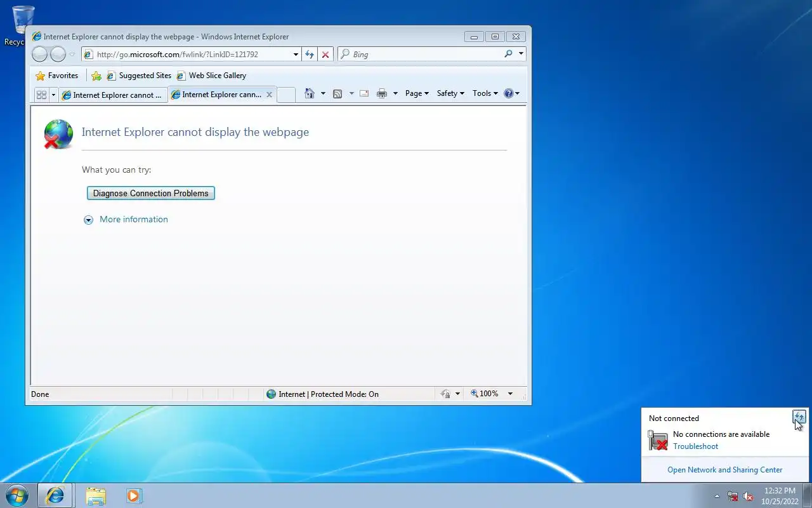Click the Home page icon
This screenshot has height=508, width=812.
(x=310, y=93)
